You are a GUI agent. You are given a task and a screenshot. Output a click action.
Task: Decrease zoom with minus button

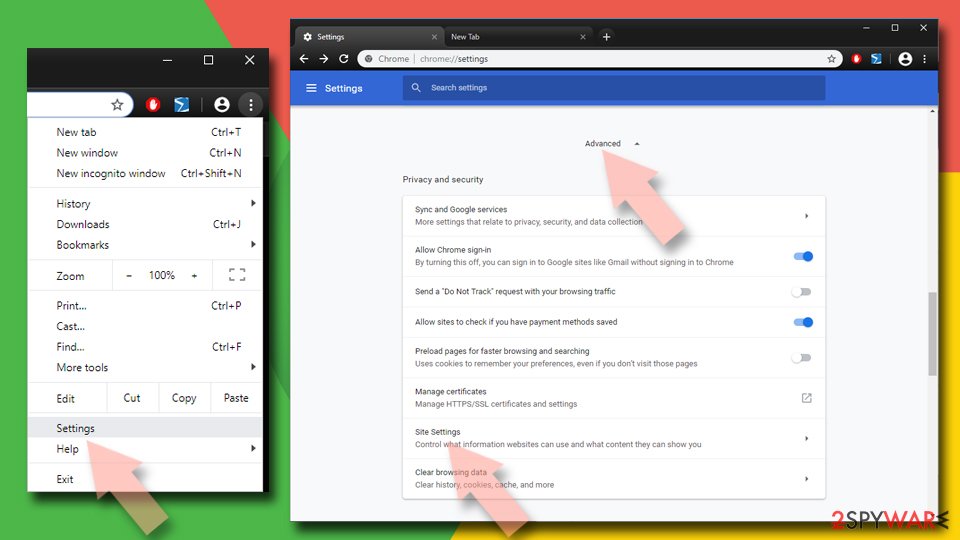(x=129, y=276)
